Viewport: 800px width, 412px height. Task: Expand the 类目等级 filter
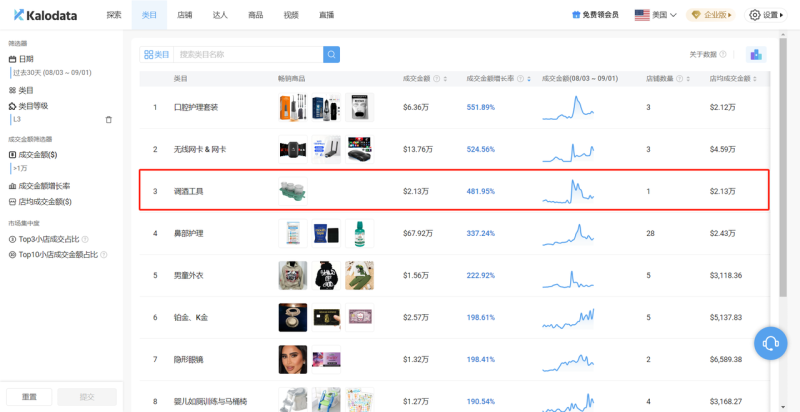click(29, 106)
